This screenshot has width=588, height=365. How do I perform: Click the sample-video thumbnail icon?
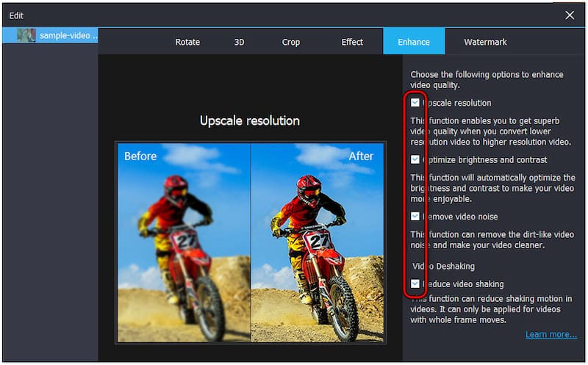click(x=26, y=35)
